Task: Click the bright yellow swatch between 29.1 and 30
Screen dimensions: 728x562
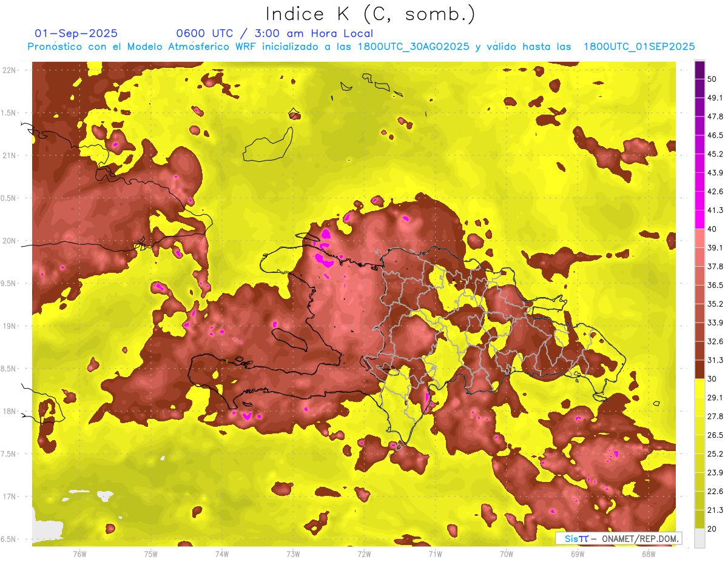Action: [x=699, y=388]
